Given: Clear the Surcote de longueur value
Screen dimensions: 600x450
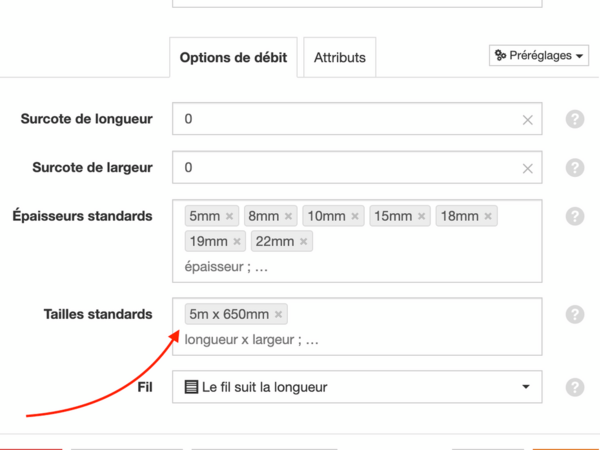Looking at the screenshot, I should pyautogui.click(x=528, y=120).
